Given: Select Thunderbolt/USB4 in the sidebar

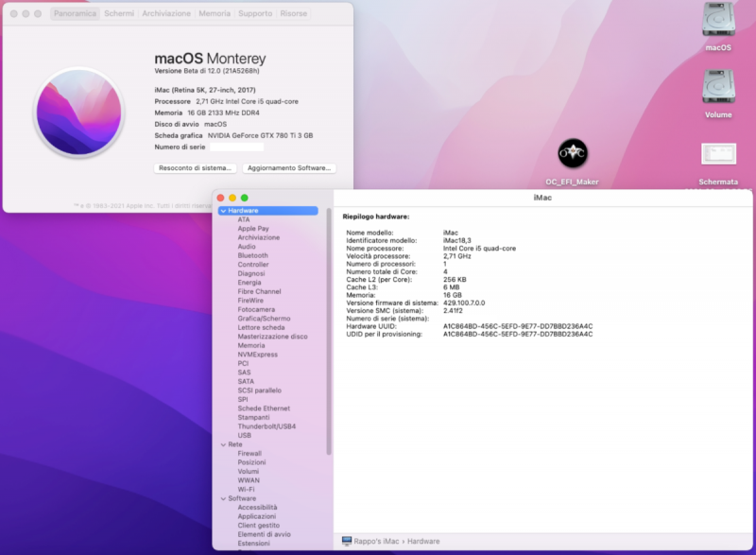Looking at the screenshot, I should tap(266, 426).
